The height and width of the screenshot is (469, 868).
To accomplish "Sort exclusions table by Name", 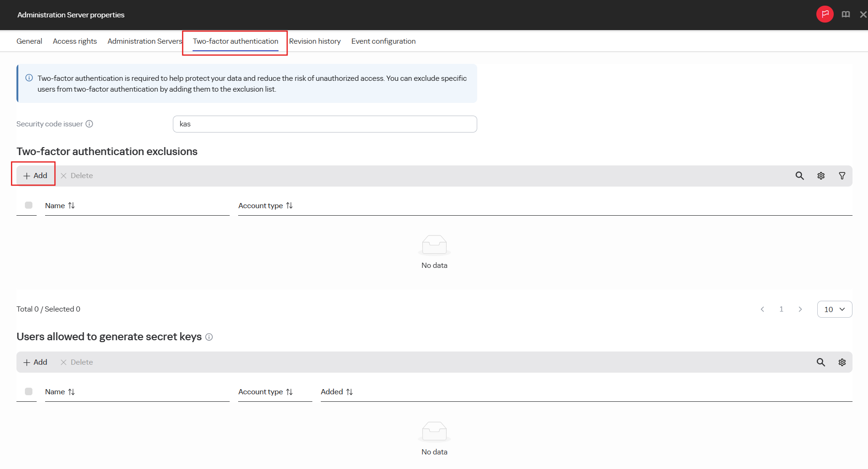I will 60,206.
